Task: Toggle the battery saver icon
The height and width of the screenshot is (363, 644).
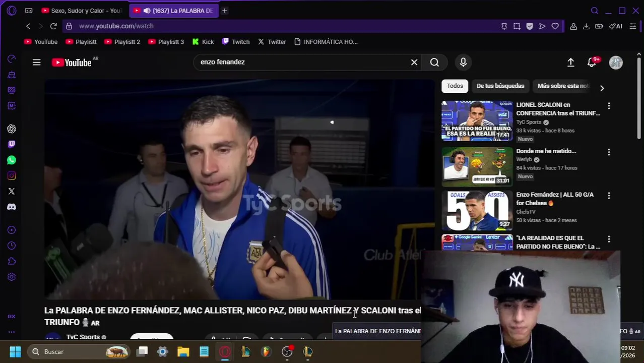Action: coord(599,26)
